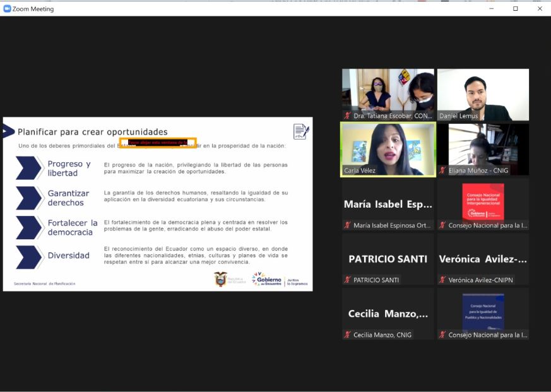Click the orange-bordered notice banner on the slide

(158, 143)
